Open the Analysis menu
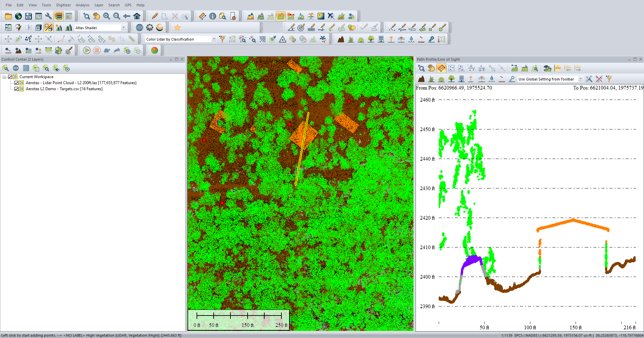 (x=83, y=5)
